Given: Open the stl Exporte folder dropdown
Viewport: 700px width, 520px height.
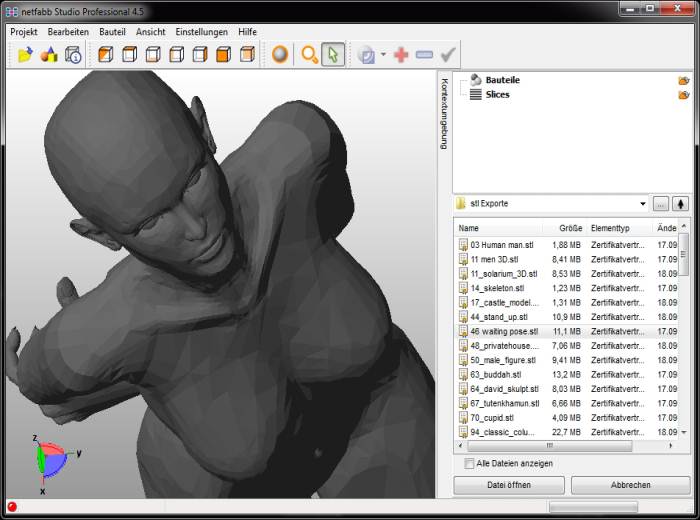Looking at the screenshot, I should (643, 203).
